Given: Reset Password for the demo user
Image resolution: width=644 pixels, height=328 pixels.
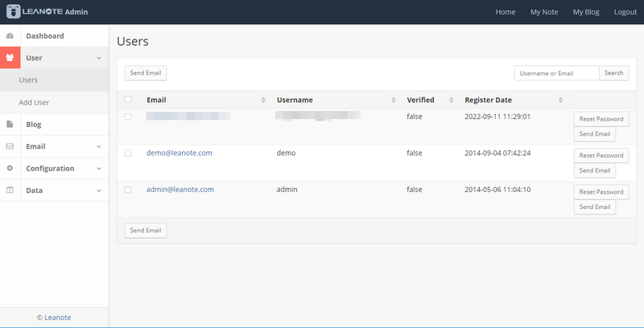Looking at the screenshot, I should 601,155.
